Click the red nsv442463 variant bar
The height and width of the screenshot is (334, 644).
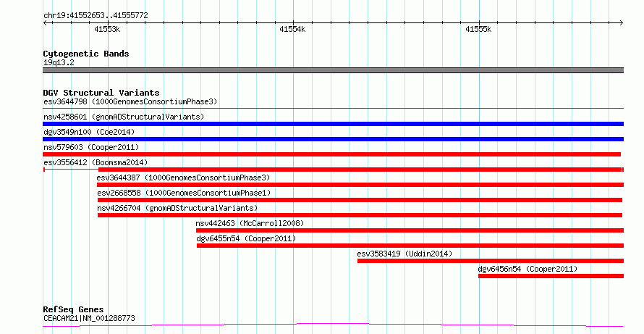[x=410, y=230]
